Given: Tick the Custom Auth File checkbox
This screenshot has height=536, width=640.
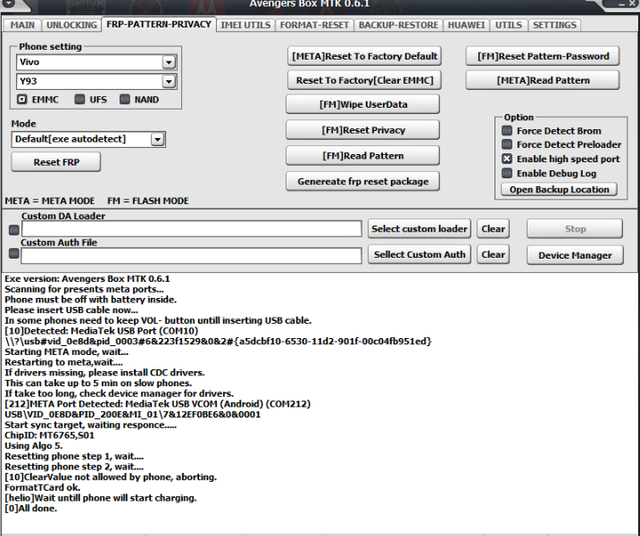Looking at the screenshot, I should click(14, 254).
